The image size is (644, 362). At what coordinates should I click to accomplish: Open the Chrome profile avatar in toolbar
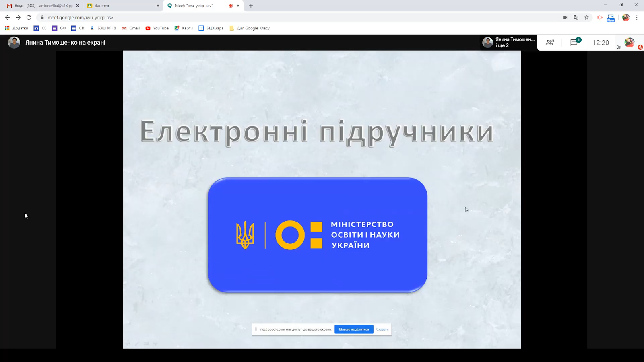(x=625, y=17)
